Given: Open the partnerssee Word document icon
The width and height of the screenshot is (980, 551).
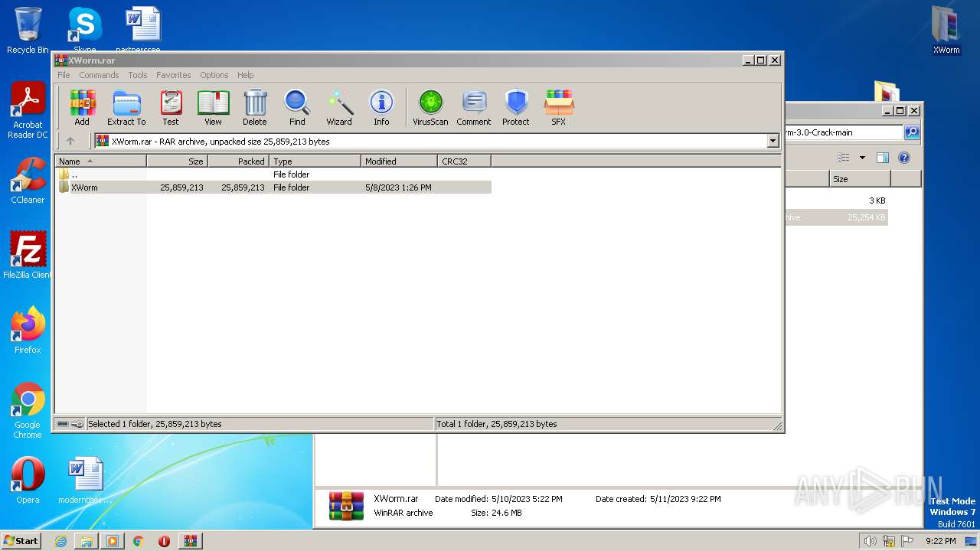Looking at the screenshot, I should coord(142,29).
